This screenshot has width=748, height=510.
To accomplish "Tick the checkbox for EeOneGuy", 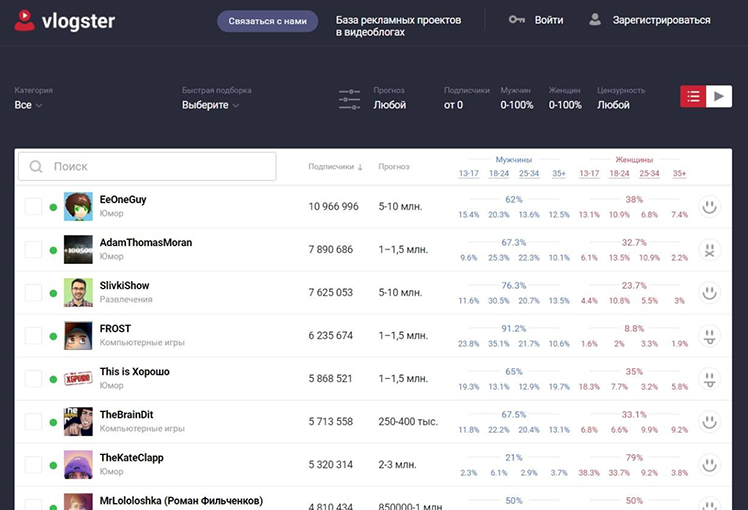I will point(33,207).
